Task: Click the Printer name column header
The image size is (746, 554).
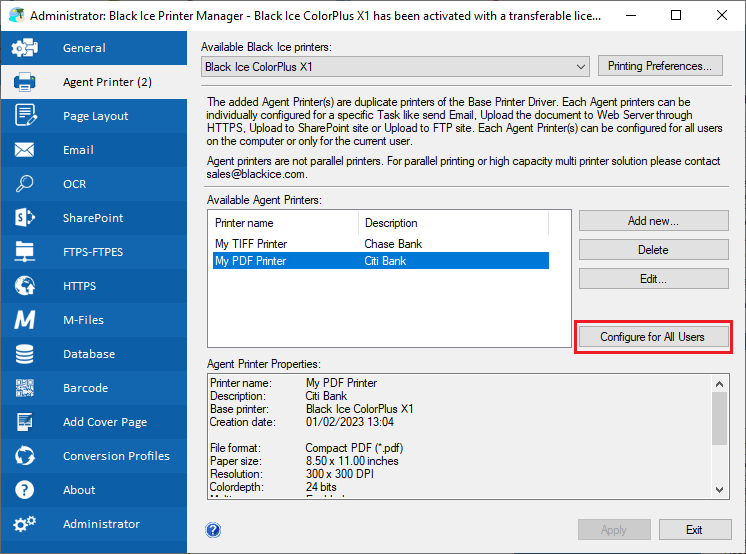Action: point(244,223)
